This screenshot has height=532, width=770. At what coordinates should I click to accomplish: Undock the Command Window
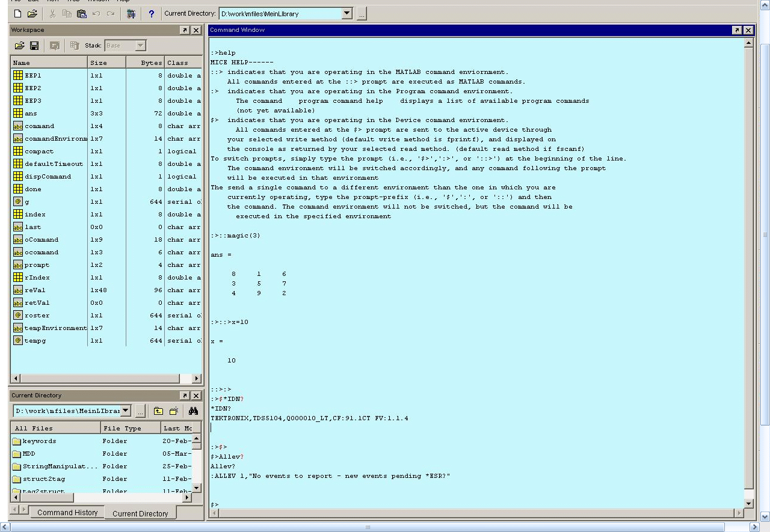(737, 30)
